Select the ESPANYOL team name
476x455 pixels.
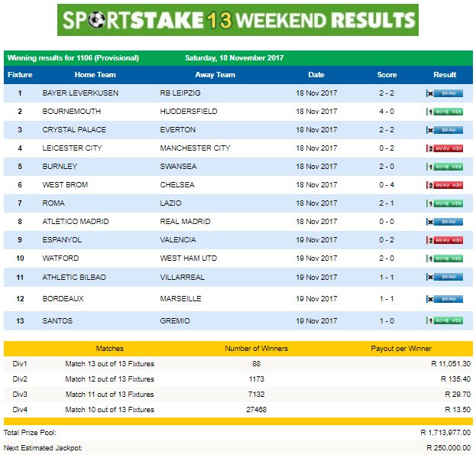point(62,239)
